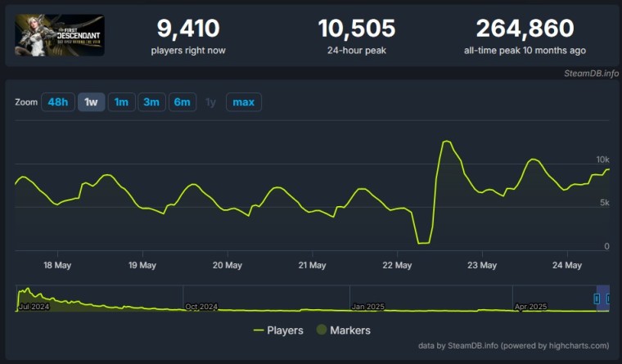Toggle the Players series in legend
Viewport: 622px width, 364px height.
click(278, 330)
